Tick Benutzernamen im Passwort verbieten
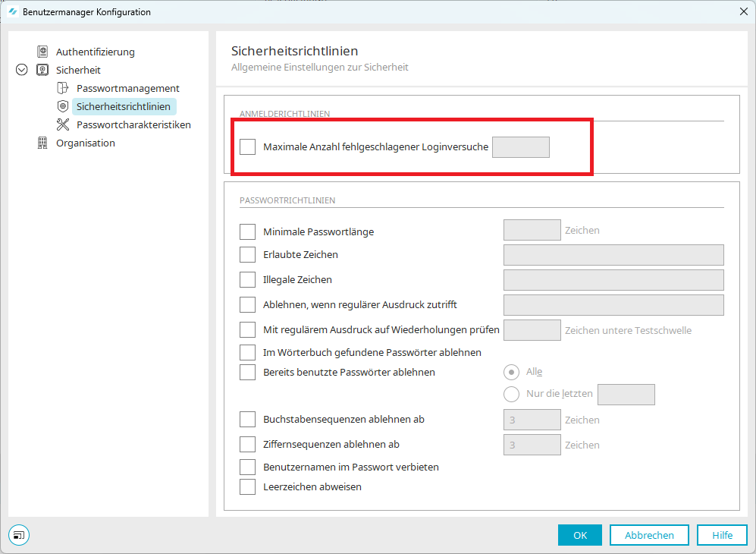This screenshot has height=554, width=756. (247, 467)
